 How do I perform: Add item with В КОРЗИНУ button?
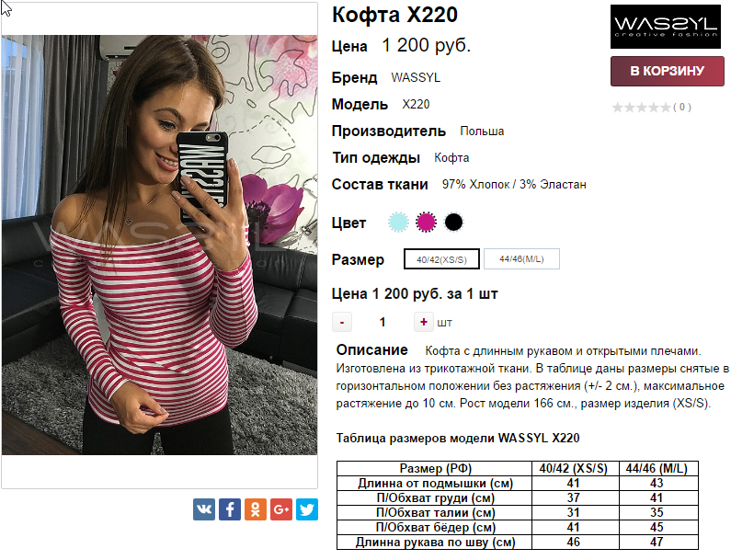(x=668, y=71)
